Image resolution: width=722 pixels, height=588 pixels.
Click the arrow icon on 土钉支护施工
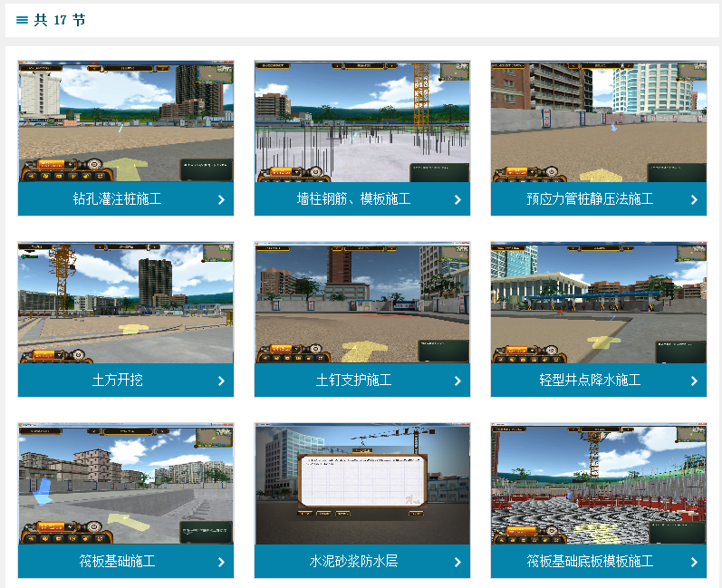457,381
